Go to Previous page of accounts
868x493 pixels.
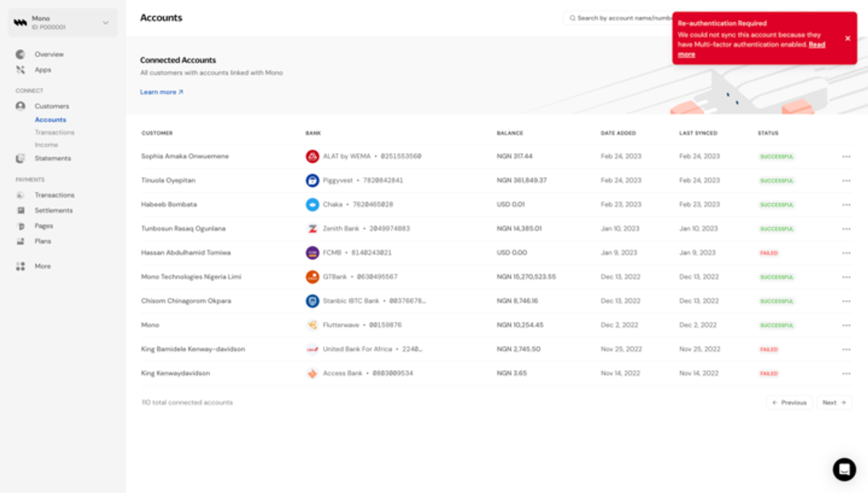(x=789, y=403)
